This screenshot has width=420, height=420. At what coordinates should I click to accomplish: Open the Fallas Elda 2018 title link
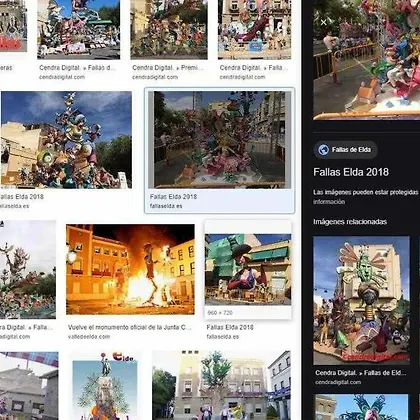pyautogui.click(x=351, y=172)
